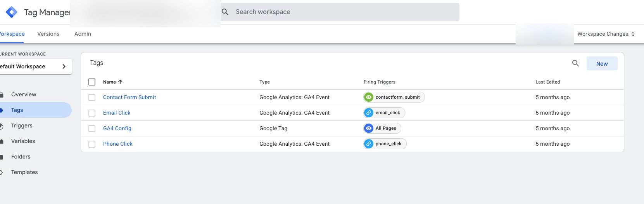Image resolution: width=644 pixels, height=204 pixels.
Task: Click the green eye icon of contactform_submit
Action: click(369, 97)
